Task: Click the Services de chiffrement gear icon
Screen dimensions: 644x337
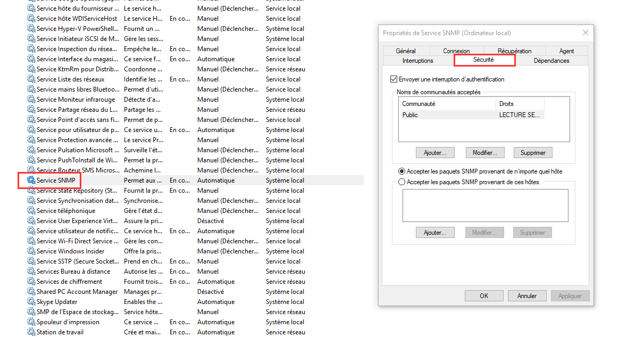Action: pos(31,282)
